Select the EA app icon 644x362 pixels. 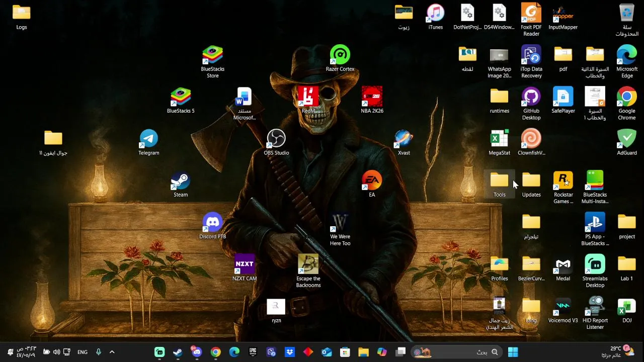pos(372,185)
